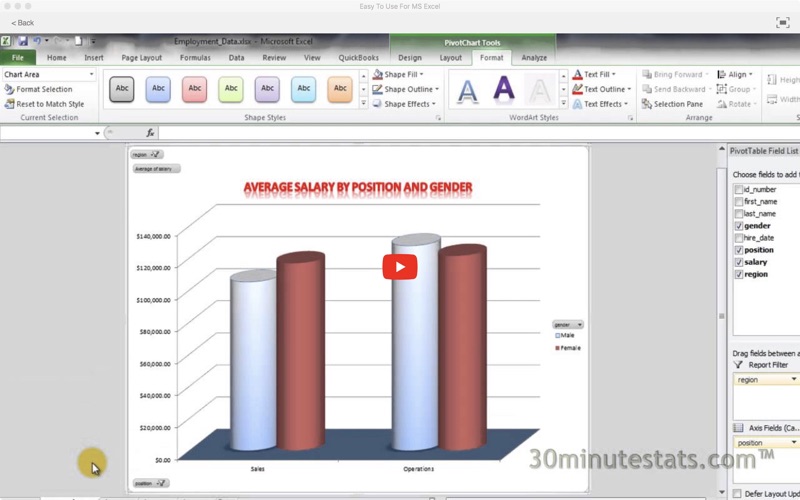Click the Send Backward icon

(x=647, y=89)
